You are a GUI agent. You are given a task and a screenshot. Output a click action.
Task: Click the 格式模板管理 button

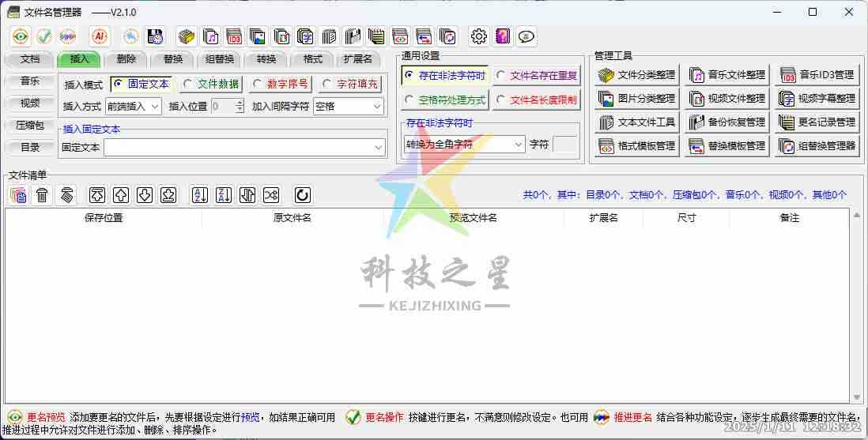coord(636,146)
